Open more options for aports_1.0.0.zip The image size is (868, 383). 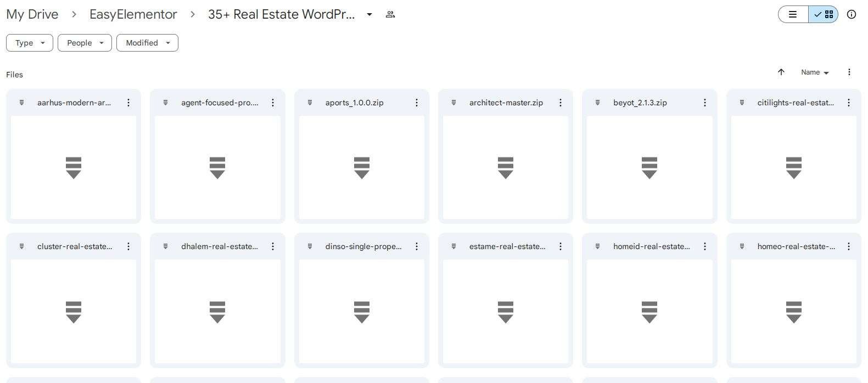click(x=417, y=103)
